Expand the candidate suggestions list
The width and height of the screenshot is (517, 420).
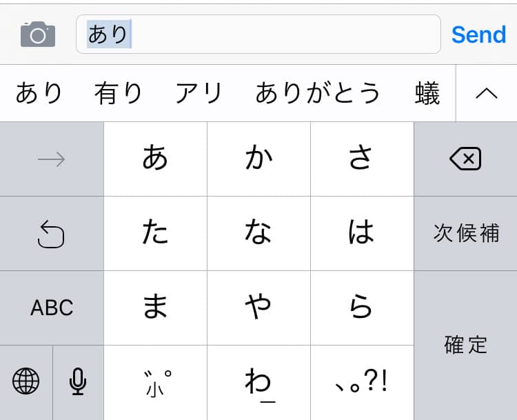coord(486,93)
